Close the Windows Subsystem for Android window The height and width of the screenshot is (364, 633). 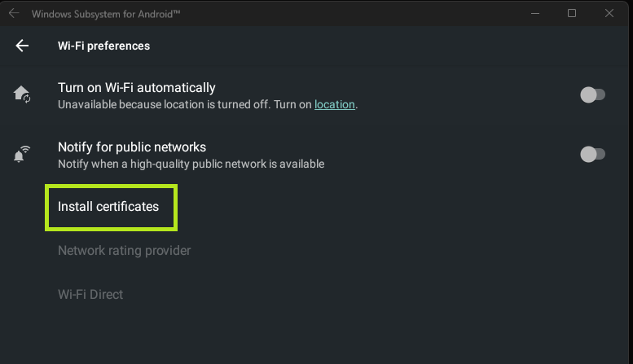point(609,14)
